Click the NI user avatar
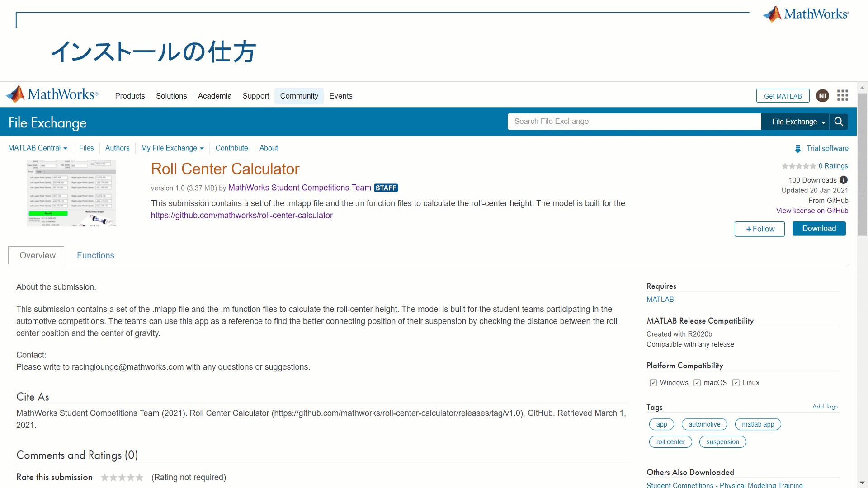Viewport: 868px width, 488px height. [822, 96]
